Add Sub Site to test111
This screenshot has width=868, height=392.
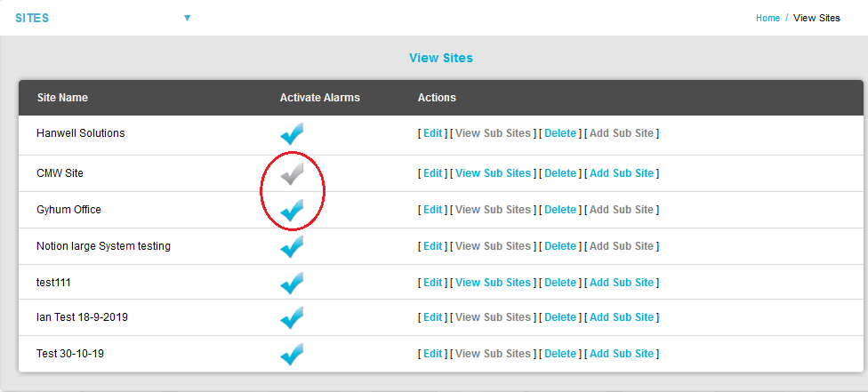622,283
